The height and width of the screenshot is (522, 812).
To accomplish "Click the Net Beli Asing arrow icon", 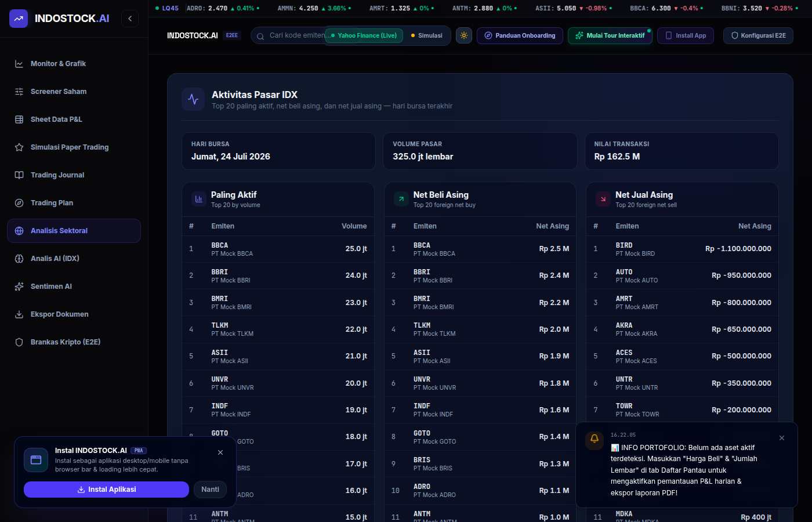I will pyautogui.click(x=401, y=199).
